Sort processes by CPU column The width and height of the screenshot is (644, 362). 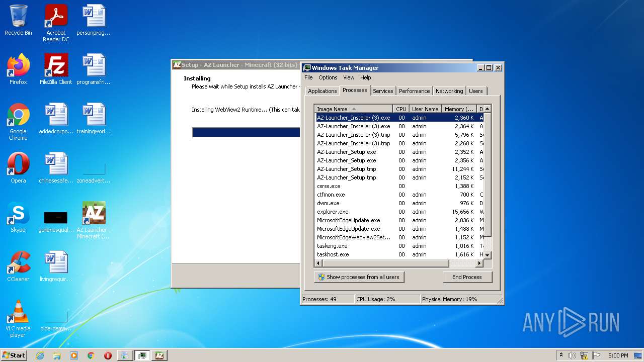click(x=401, y=109)
